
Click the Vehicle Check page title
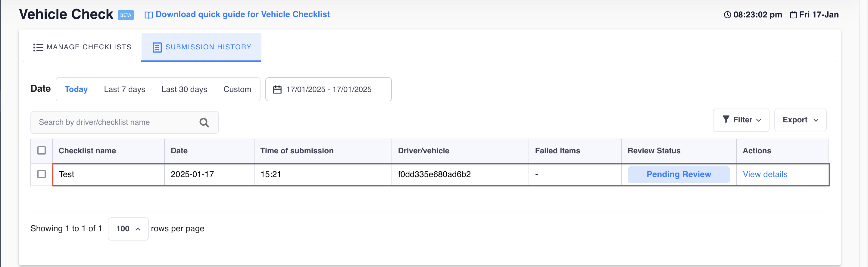click(66, 14)
